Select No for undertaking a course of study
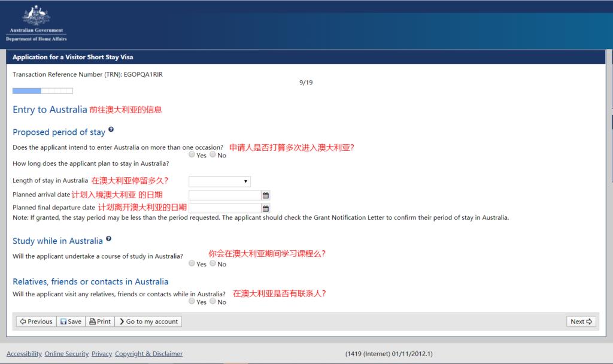613x364 pixels. (x=212, y=263)
